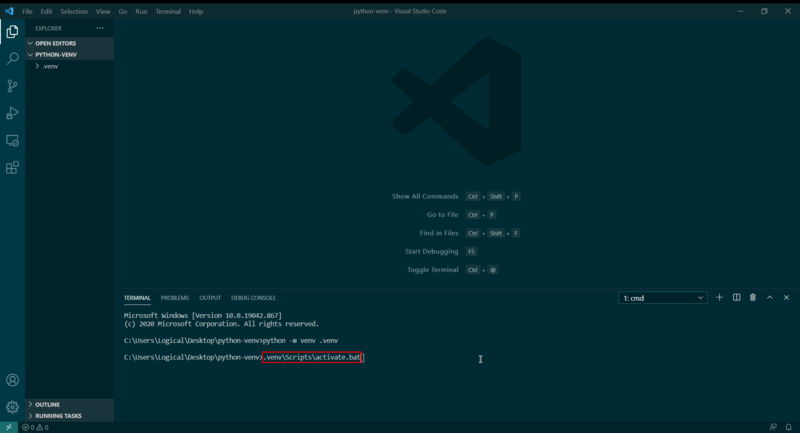This screenshot has width=800, height=433.
Task: Click the Microsoft Corporation copyright line
Action: click(221, 324)
